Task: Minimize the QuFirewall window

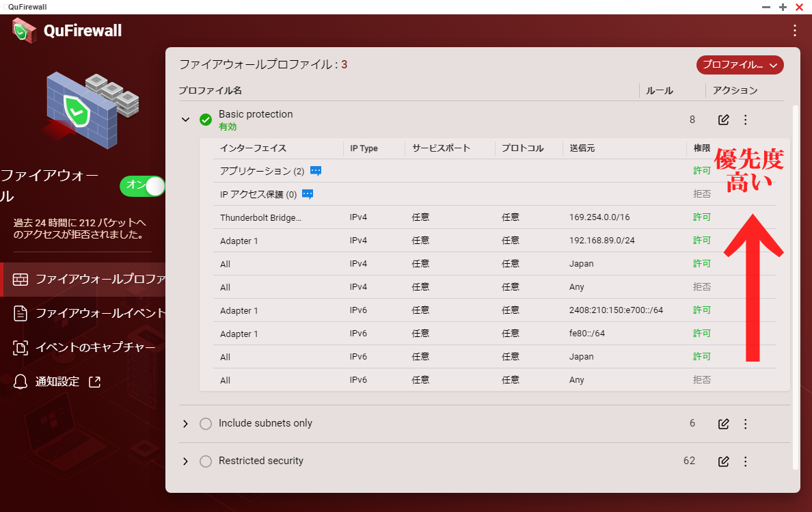Action: 766,7
